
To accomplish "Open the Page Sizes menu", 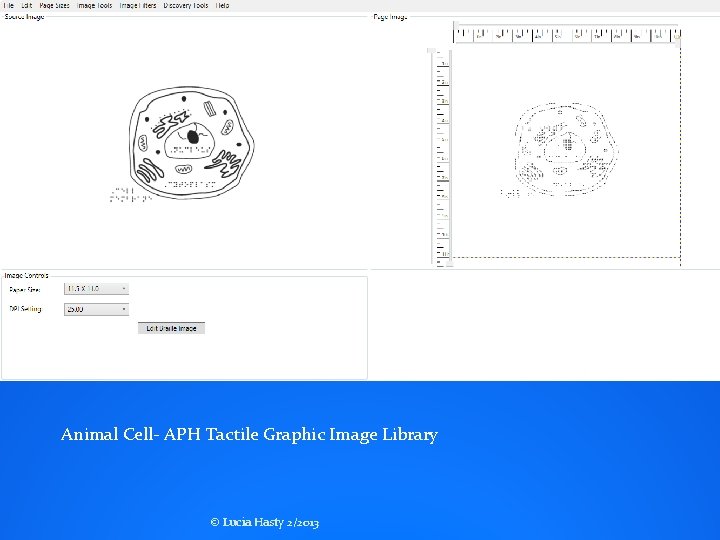I will (x=54, y=6).
